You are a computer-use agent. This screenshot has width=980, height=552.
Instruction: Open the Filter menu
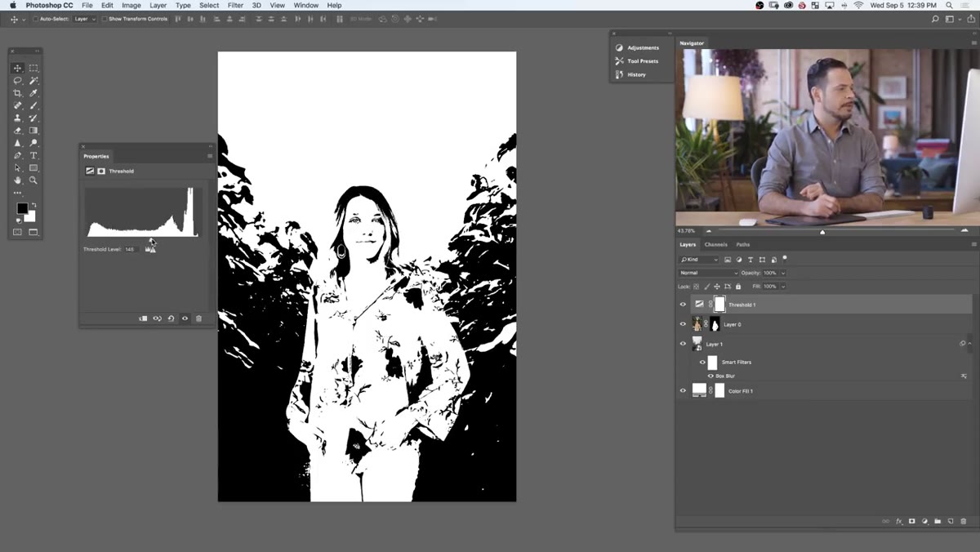coord(235,5)
